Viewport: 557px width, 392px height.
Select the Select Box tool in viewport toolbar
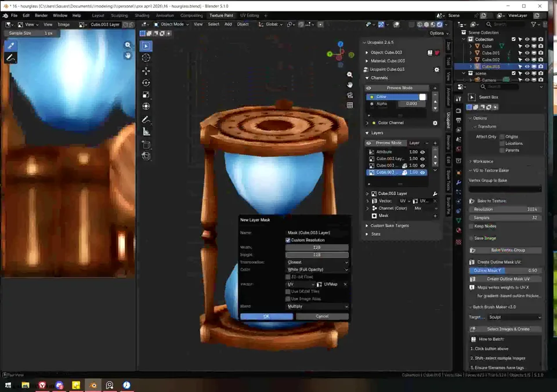[x=146, y=46]
